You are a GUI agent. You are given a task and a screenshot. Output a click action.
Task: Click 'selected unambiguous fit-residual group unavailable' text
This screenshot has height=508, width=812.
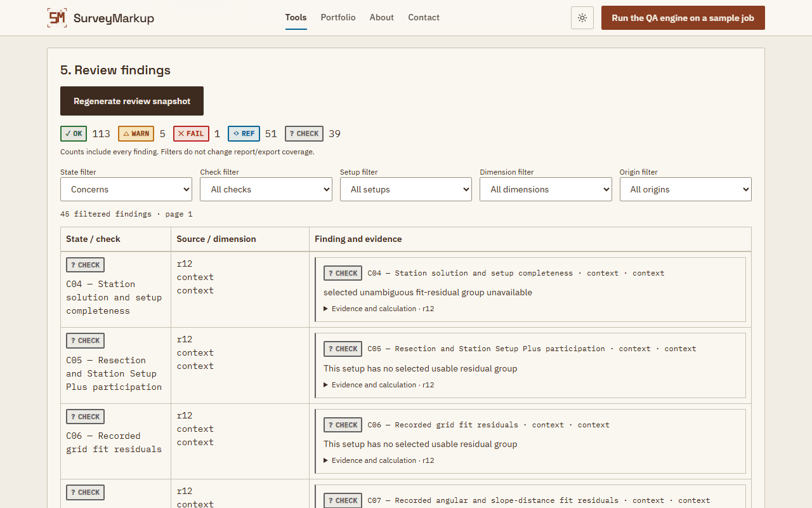(428, 293)
